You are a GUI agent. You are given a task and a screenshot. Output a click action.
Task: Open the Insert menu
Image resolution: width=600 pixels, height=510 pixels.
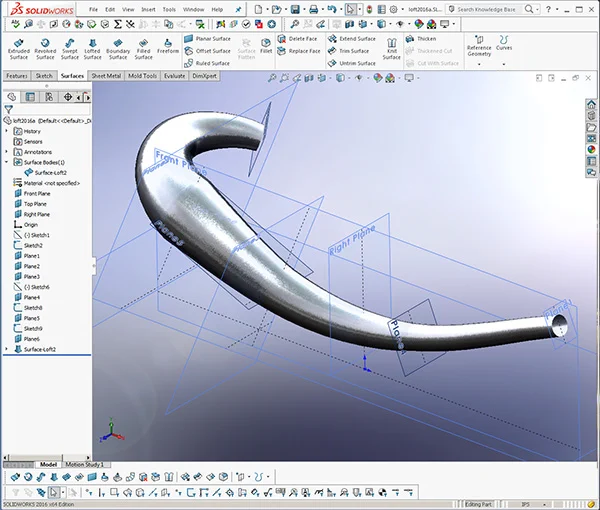click(x=148, y=9)
